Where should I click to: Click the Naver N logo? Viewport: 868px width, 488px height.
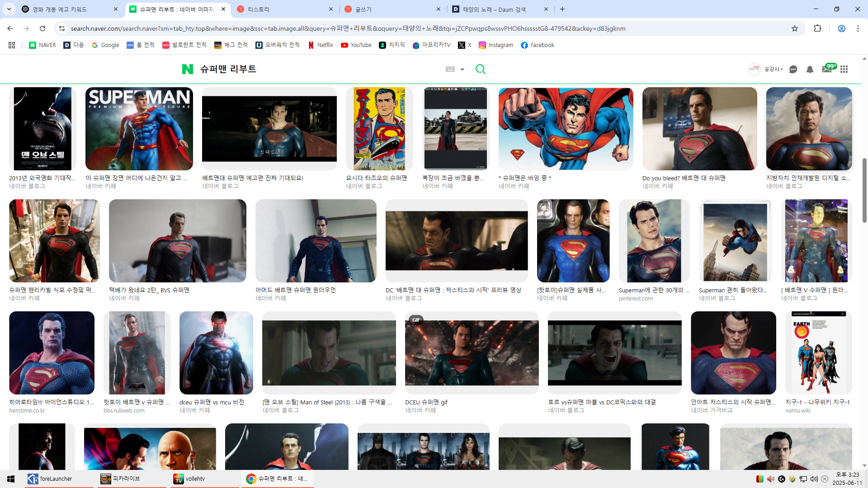click(187, 69)
